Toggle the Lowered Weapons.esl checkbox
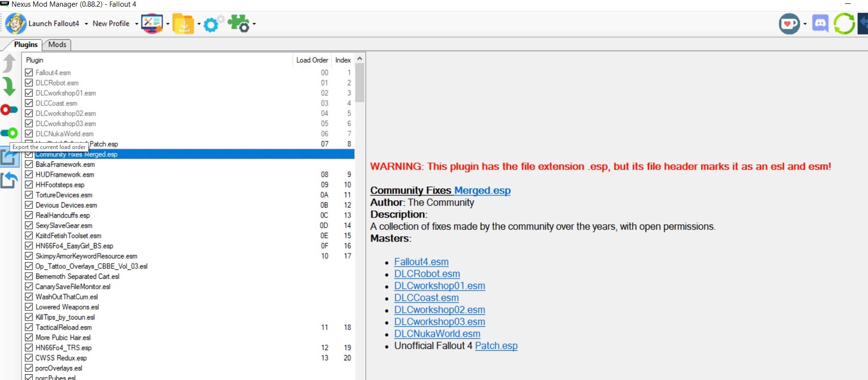Viewport: 868px width, 380px height. 29,307
